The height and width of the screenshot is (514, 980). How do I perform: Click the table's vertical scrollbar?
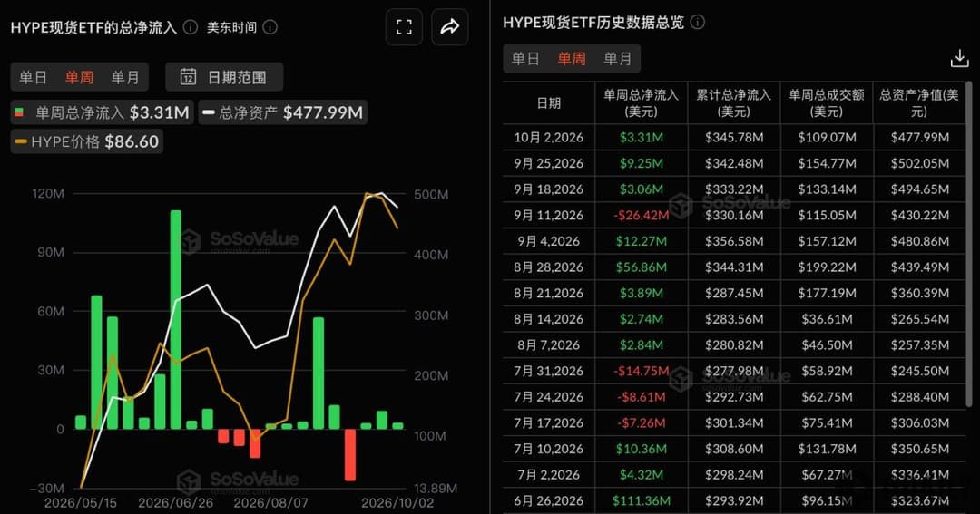pyautogui.click(x=969, y=244)
